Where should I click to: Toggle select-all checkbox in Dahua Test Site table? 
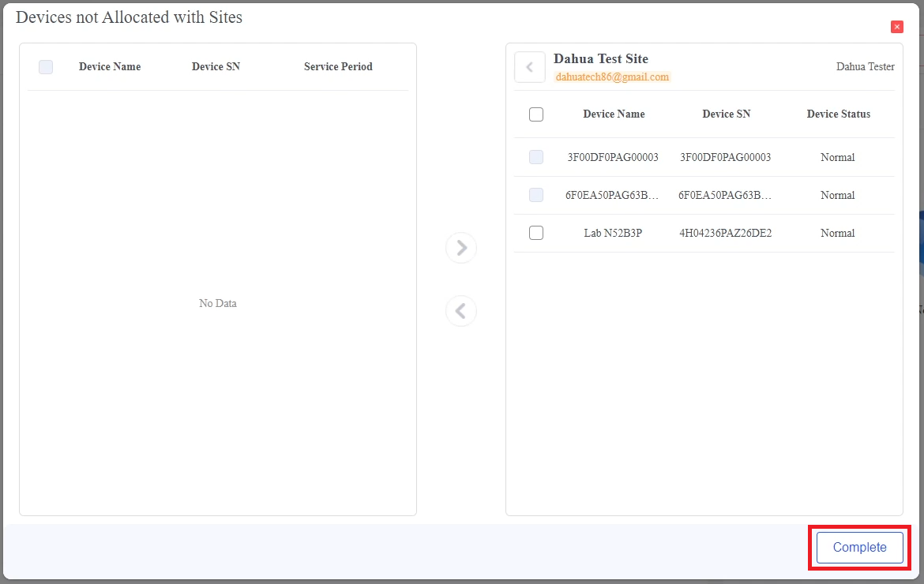(x=536, y=114)
